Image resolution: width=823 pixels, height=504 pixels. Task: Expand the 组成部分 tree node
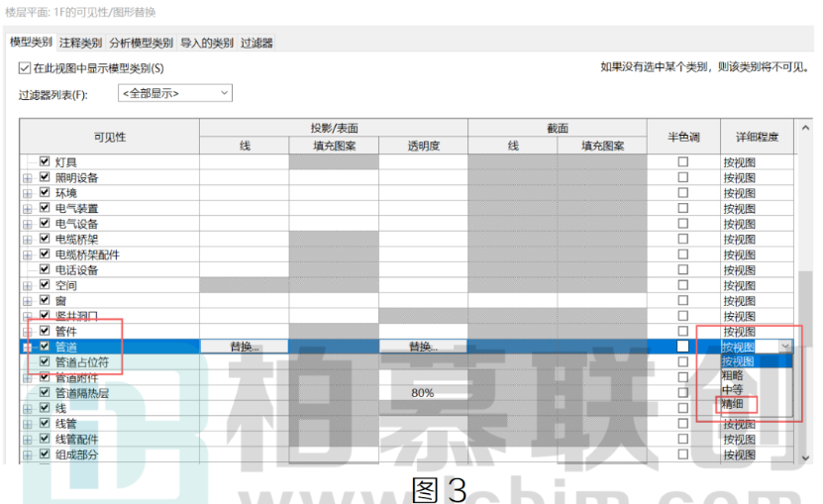[x=28, y=455]
